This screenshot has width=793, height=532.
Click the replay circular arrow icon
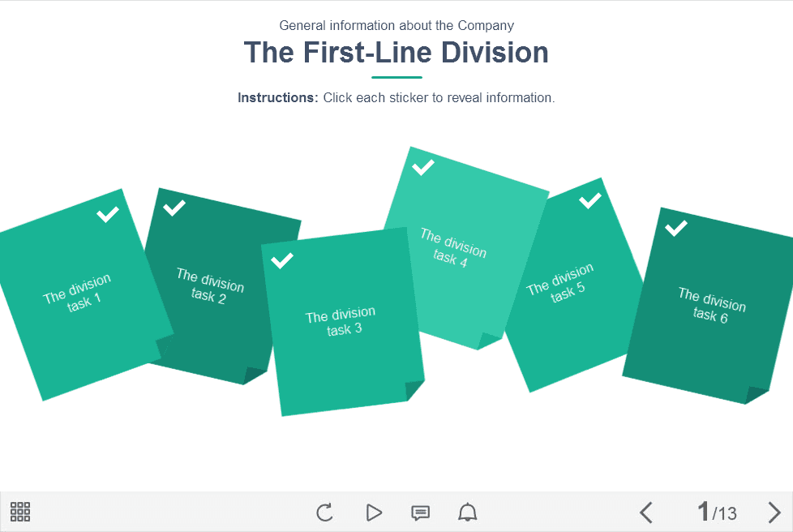click(324, 513)
